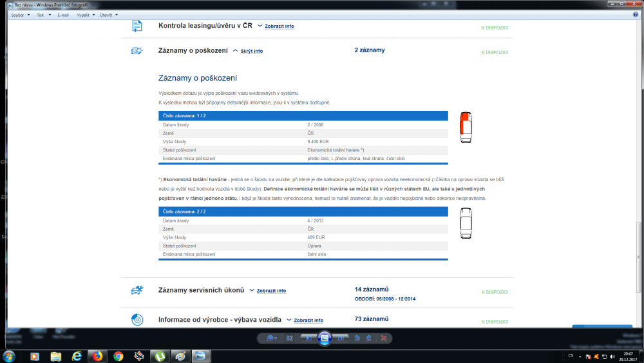Click the Windows Start button
The height and width of the screenshot is (363, 644).
(9, 356)
